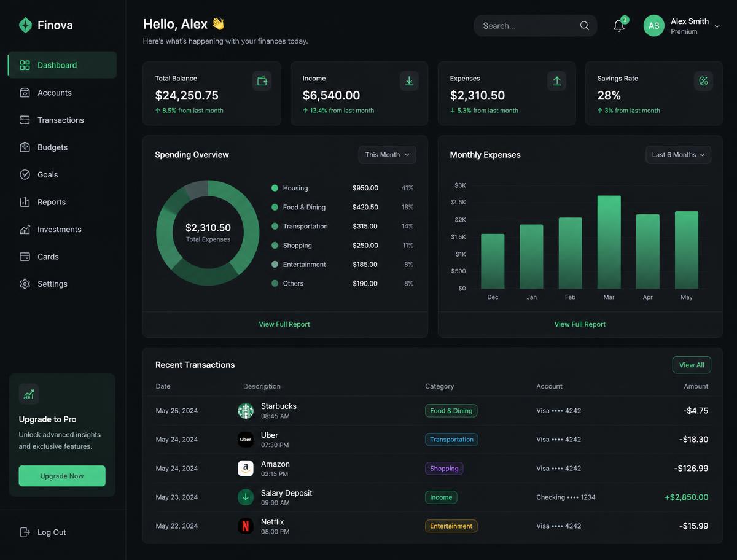The image size is (737, 560).
Task: Click the upload arrow icon on Expenses card
Action: click(x=557, y=81)
